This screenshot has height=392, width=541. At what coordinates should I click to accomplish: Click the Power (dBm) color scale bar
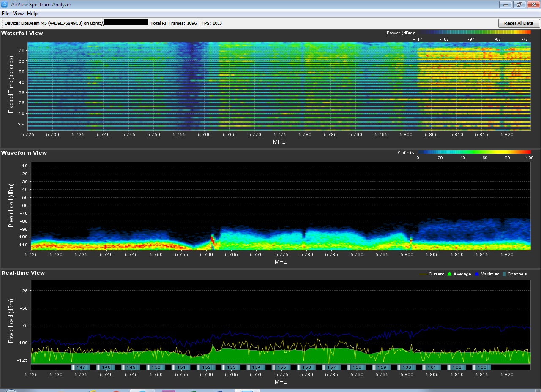point(473,33)
